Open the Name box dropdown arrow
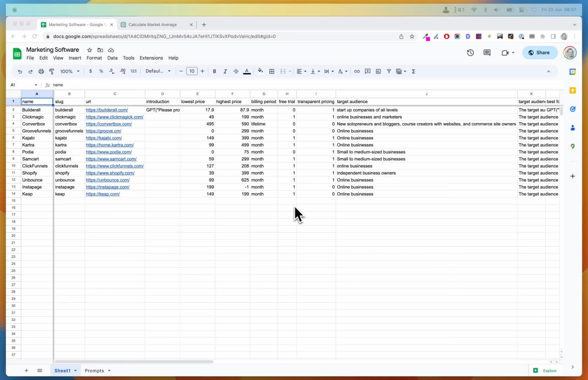Viewport: 588px width, 380px height. pyautogui.click(x=36, y=85)
